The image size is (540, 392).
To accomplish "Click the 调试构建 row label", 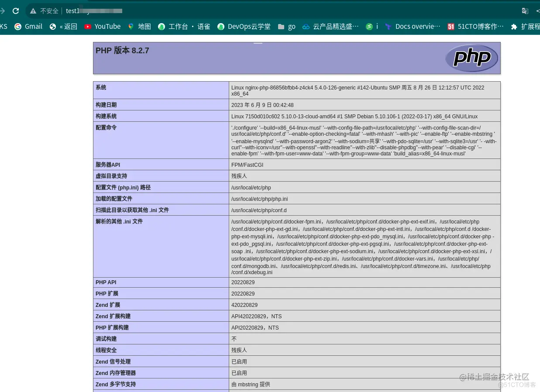I will coord(106,339).
